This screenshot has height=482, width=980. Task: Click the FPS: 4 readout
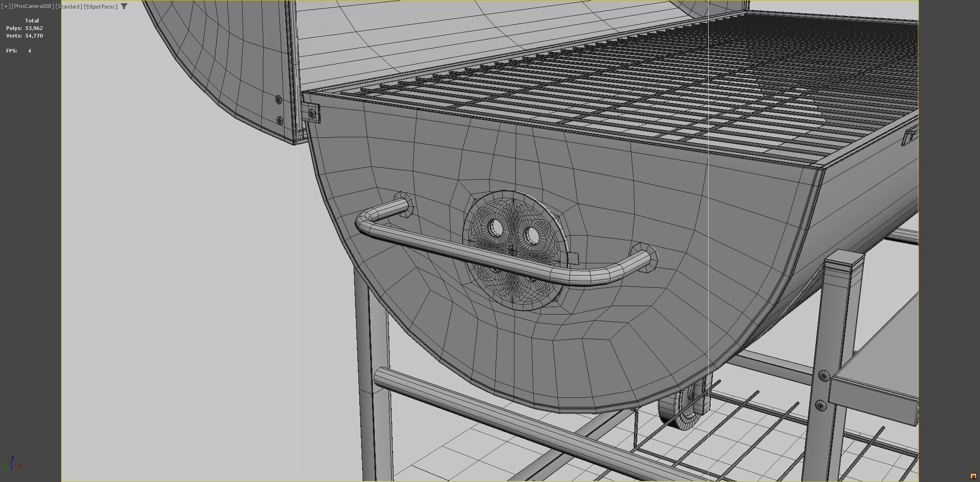(x=19, y=51)
